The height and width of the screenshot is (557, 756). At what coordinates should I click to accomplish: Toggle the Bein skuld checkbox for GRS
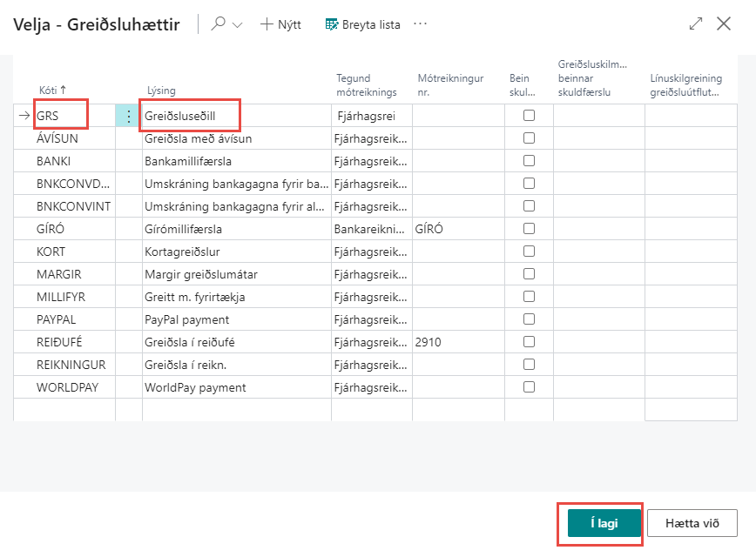coord(529,115)
